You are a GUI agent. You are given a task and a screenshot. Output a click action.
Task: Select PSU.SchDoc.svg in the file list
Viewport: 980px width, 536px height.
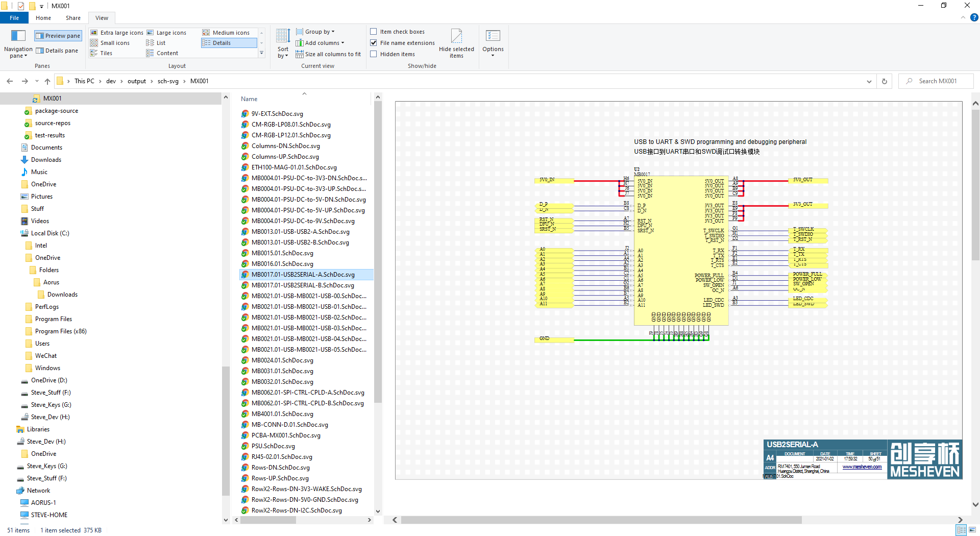coord(273,446)
